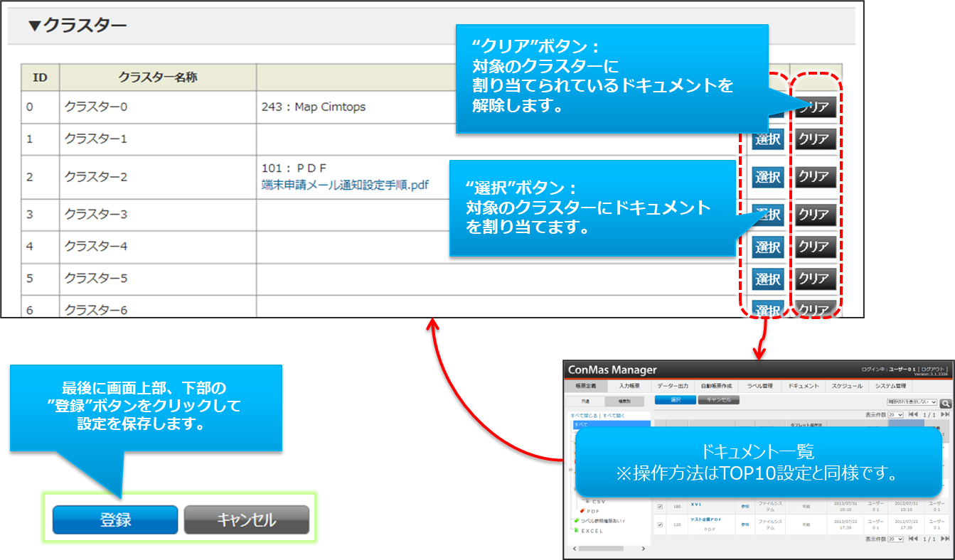Toggle checkbox for document row 120
Image resolution: width=955 pixels, height=560 pixels.
660,525
